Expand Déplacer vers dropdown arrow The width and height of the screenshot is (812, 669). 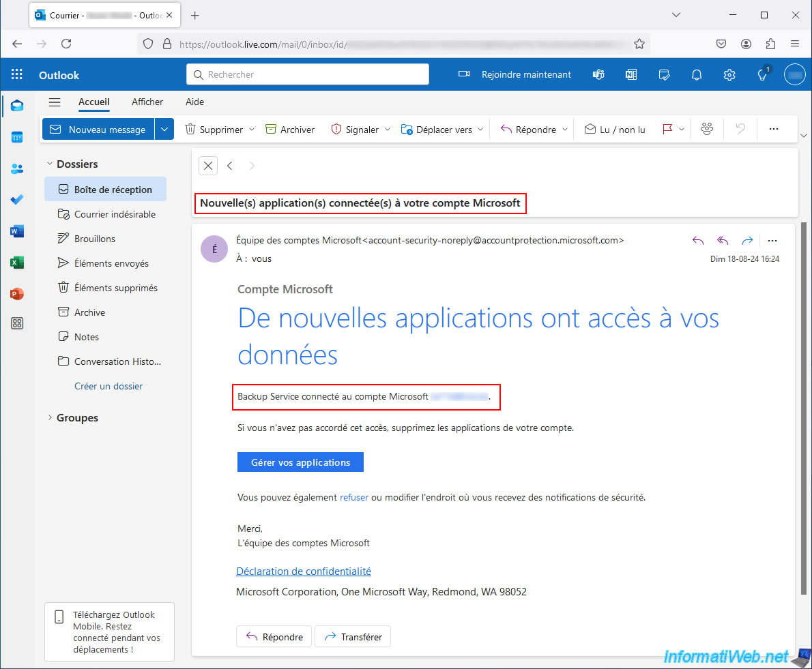click(x=480, y=130)
